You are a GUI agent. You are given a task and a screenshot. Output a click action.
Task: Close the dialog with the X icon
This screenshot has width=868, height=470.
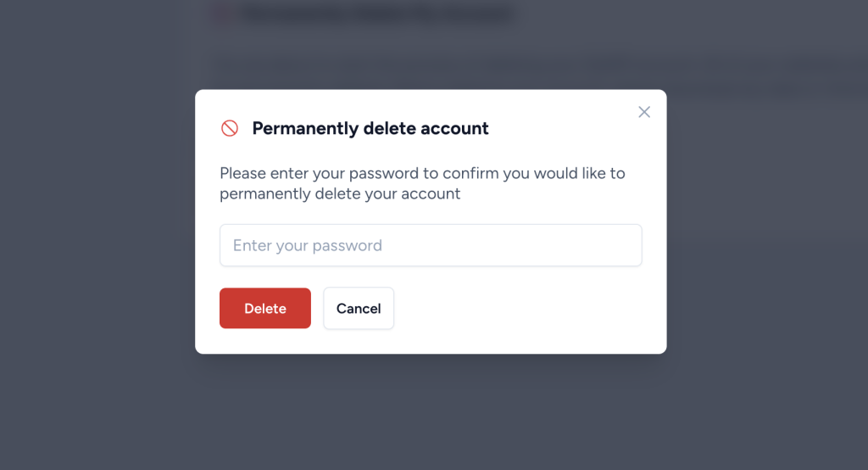coord(644,112)
